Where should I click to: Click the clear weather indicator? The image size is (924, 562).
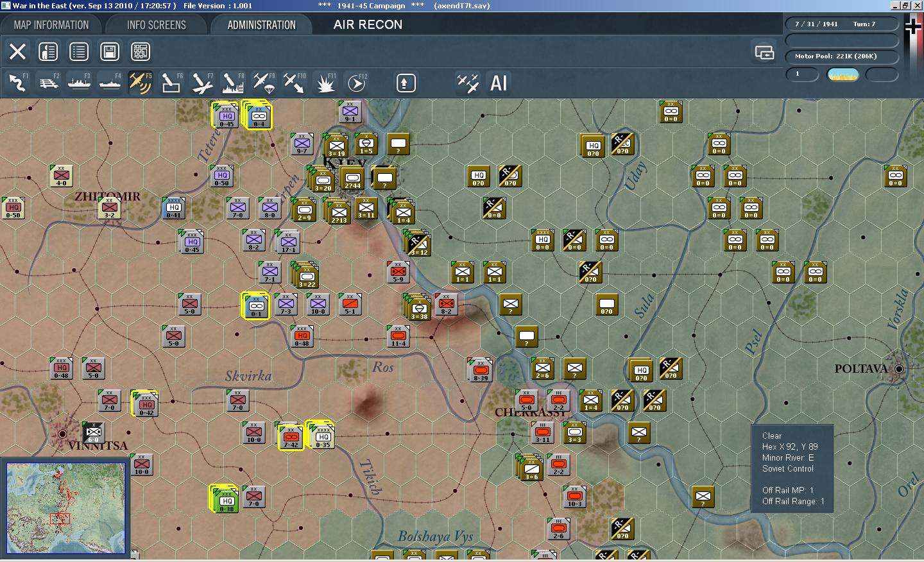point(843,75)
